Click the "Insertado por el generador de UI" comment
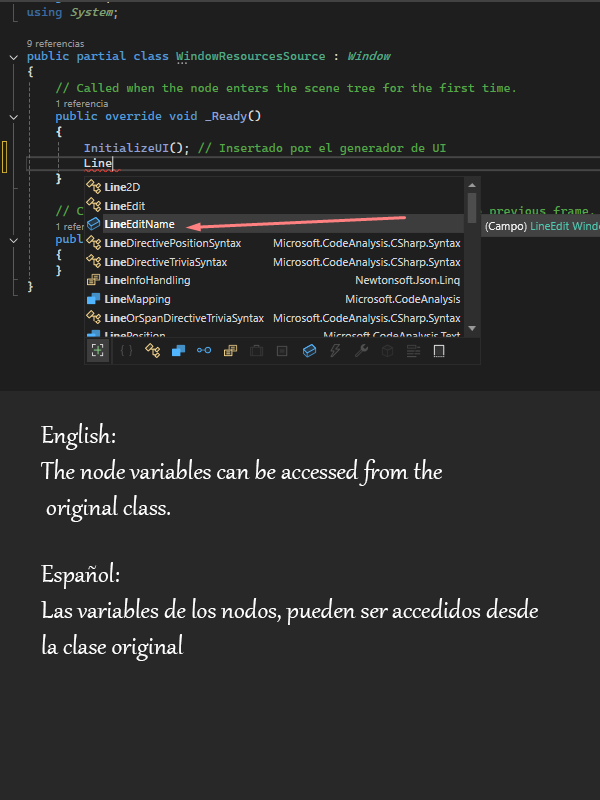Image resolution: width=600 pixels, height=800 pixels. tap(321, 148)
